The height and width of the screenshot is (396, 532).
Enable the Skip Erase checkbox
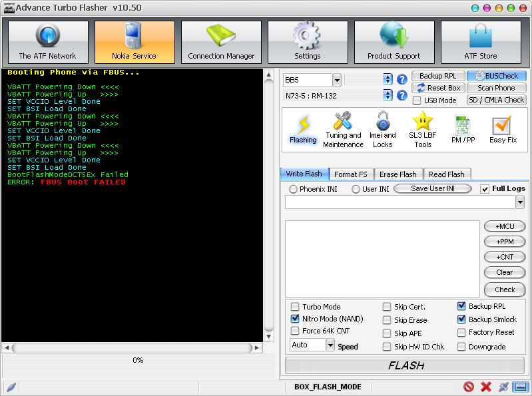[387, 320]
